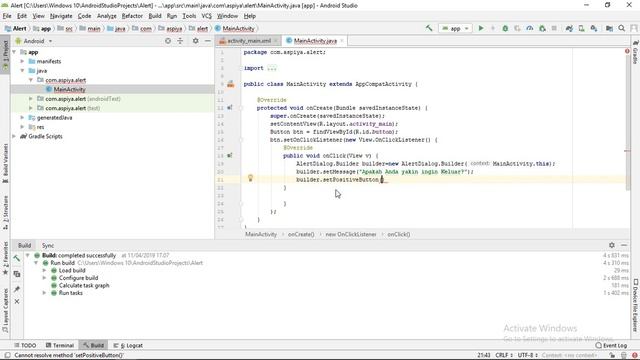Open the Tools menu
Viewport: 640px width, 360px height.
[x=189, y=16]
